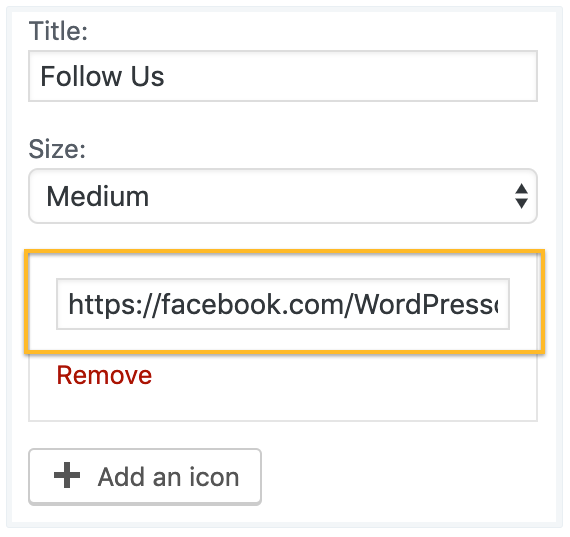
Task: Click the Add an icon label text
Action: (x=168, y=477)
